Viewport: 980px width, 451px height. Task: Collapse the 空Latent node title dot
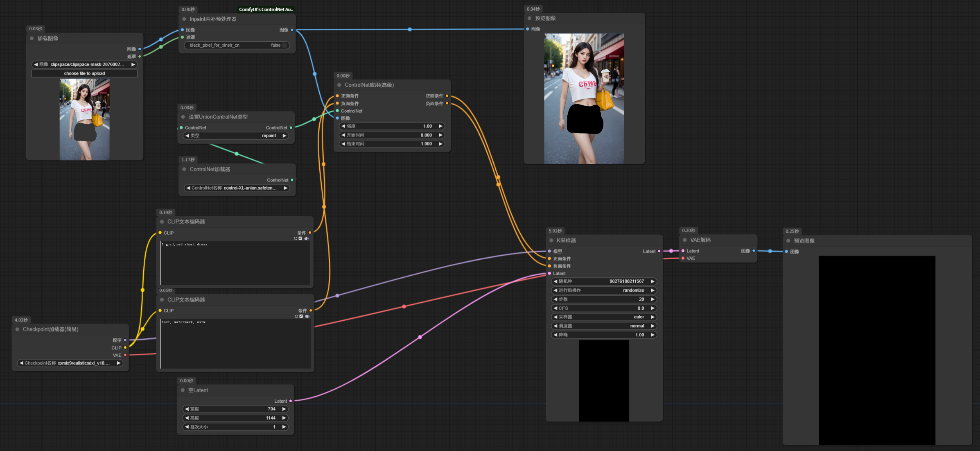click(183, 390)
